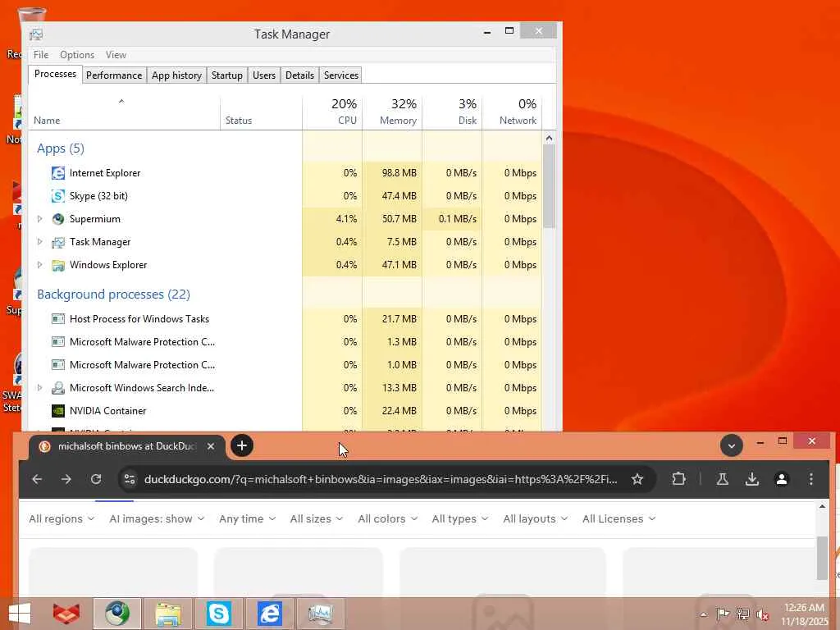Image resolution: width=840 pixels, height=630 pixels.
Task: Go back in the Supermium browser
Action: tap(37, 479)
